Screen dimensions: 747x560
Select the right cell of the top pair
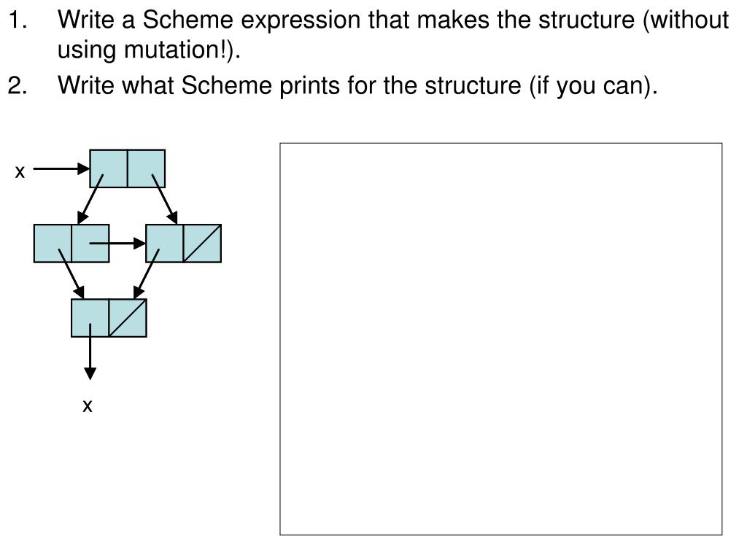[x=146, y=168]
